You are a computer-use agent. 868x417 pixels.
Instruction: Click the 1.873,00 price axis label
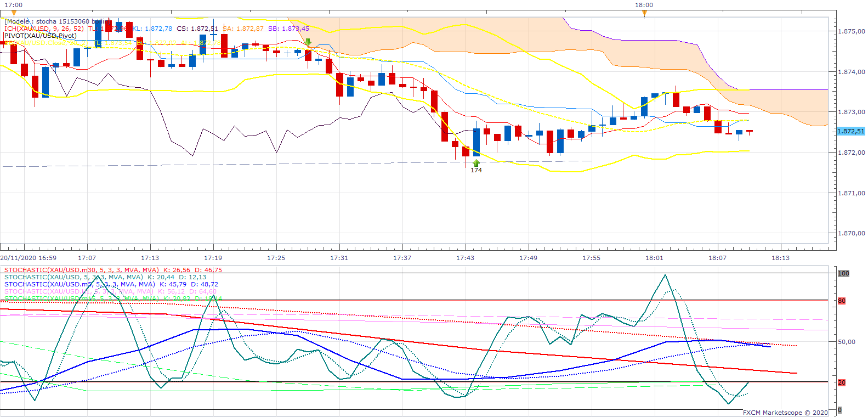tap(852, 112)
